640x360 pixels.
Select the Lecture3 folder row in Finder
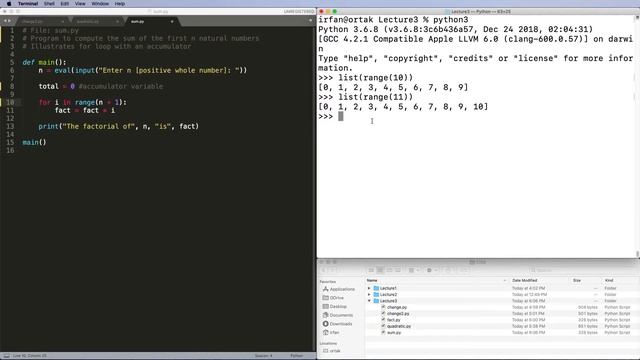502,301
